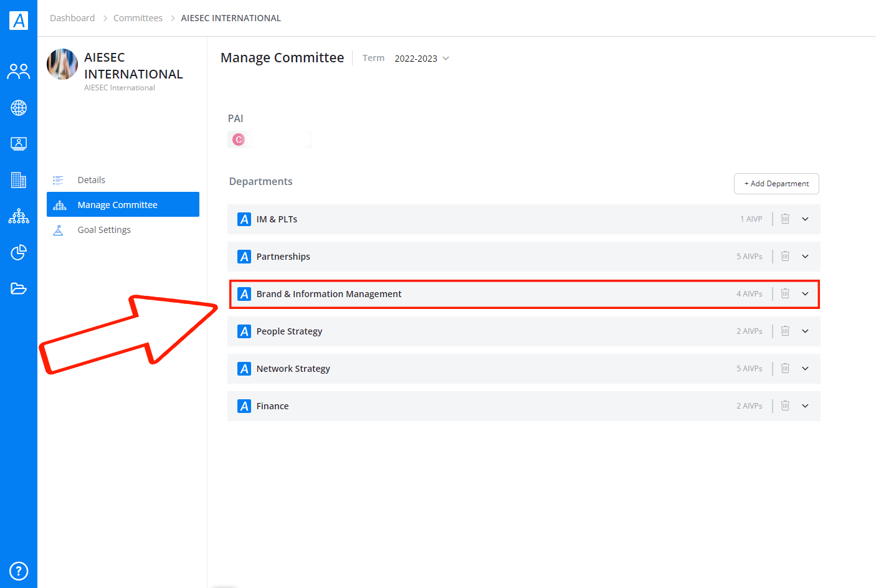
Task: Expand the Partnerships department
Action: pyautogui.click(x=805, y=256)
